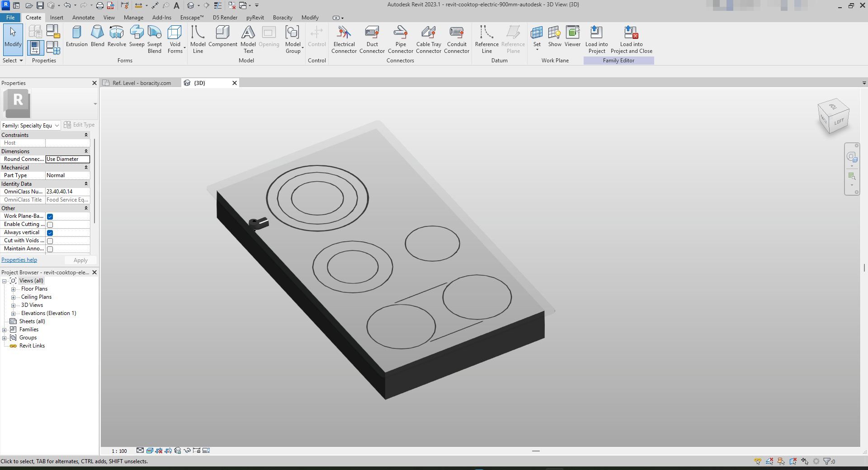This screenshot has width=868, height=470.
Task: Add a Cable Tray Connector
Action: (429, 39)
